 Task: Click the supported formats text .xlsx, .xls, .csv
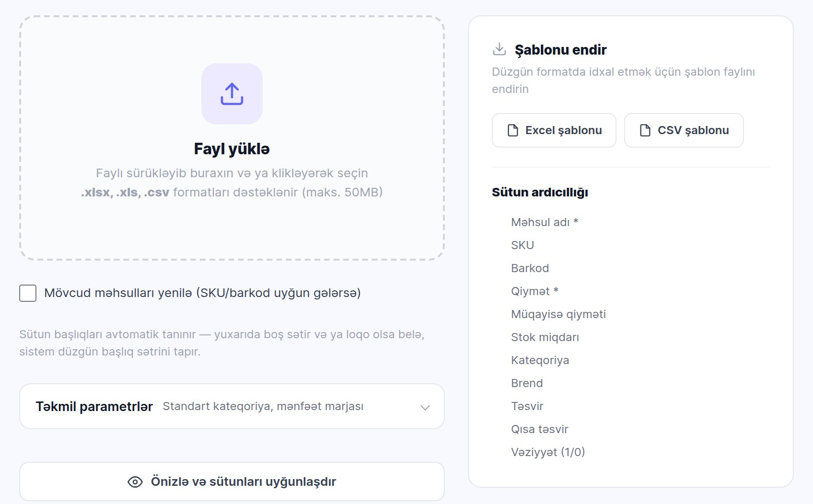pyautogui.click(x=125, y=193)
